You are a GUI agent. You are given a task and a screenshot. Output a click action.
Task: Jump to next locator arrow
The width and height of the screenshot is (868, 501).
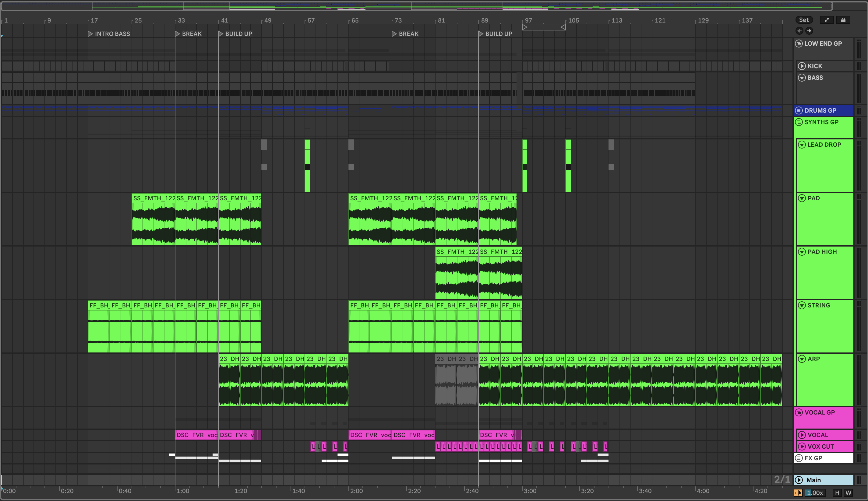click(809, 31)
